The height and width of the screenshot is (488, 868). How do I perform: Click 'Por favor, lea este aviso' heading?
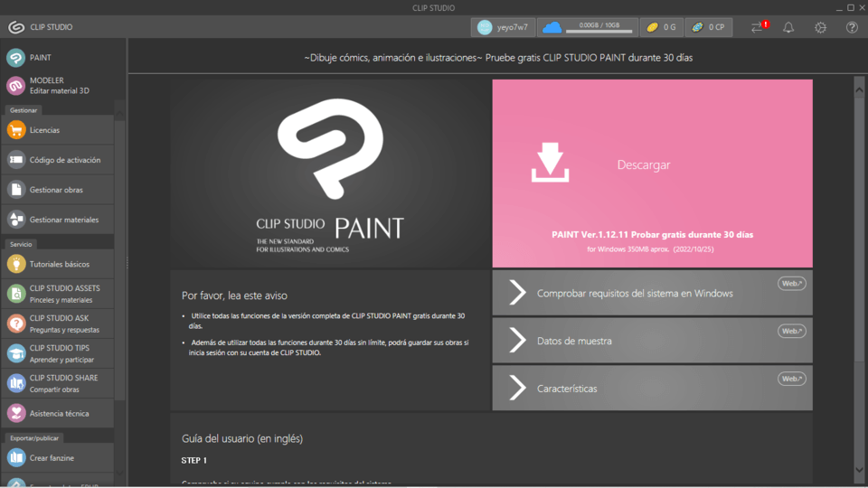tap(234, 296)
